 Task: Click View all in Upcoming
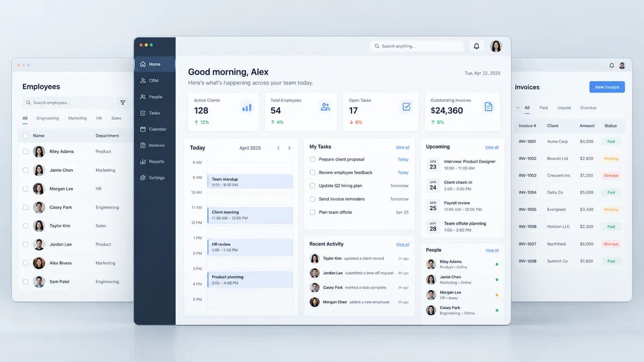tap(492, 147)
